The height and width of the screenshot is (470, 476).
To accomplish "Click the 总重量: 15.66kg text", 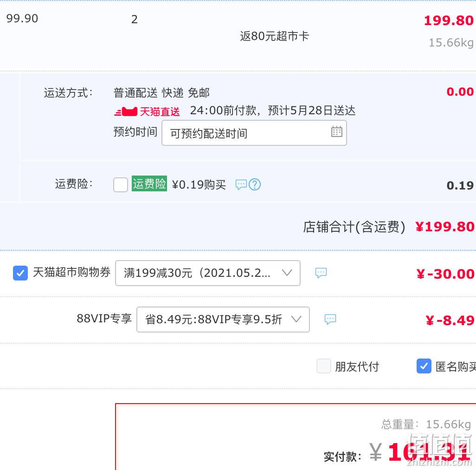I will (x=426, y=424).
